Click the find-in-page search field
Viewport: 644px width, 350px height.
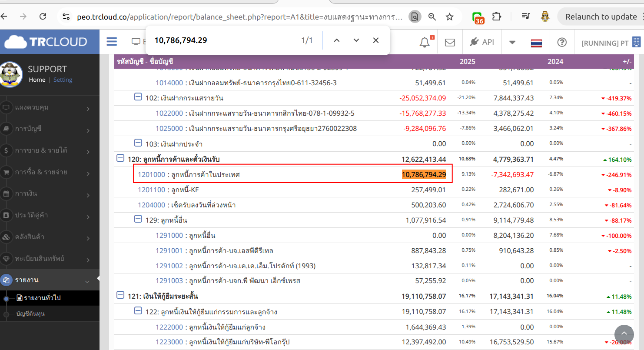point(224,40)
